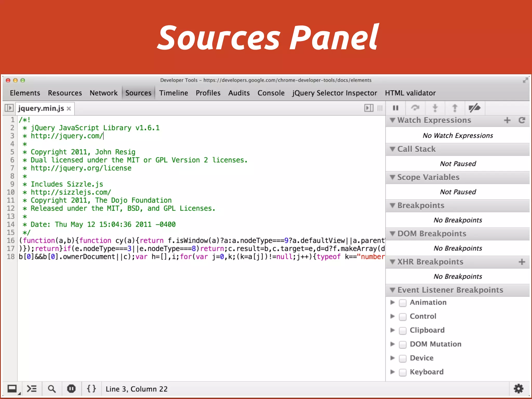
Task: Click the dock to main window icon
Action: [x=12, y=389]
